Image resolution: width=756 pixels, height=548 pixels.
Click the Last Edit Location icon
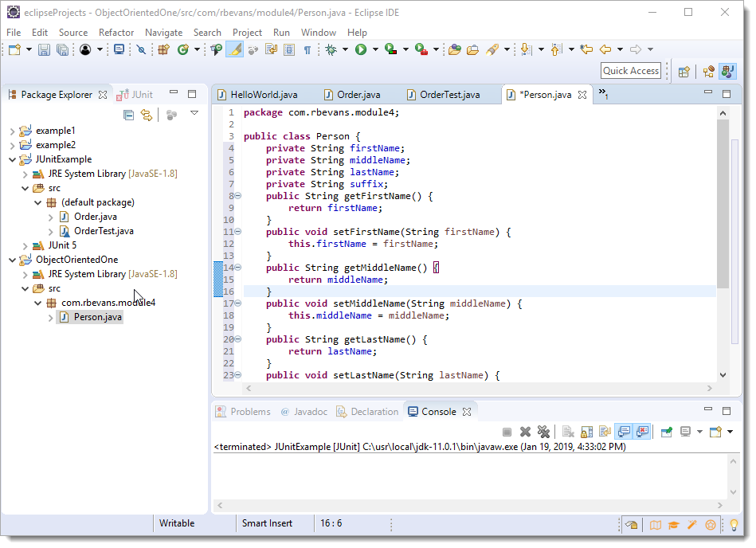[x=586, y=49]
